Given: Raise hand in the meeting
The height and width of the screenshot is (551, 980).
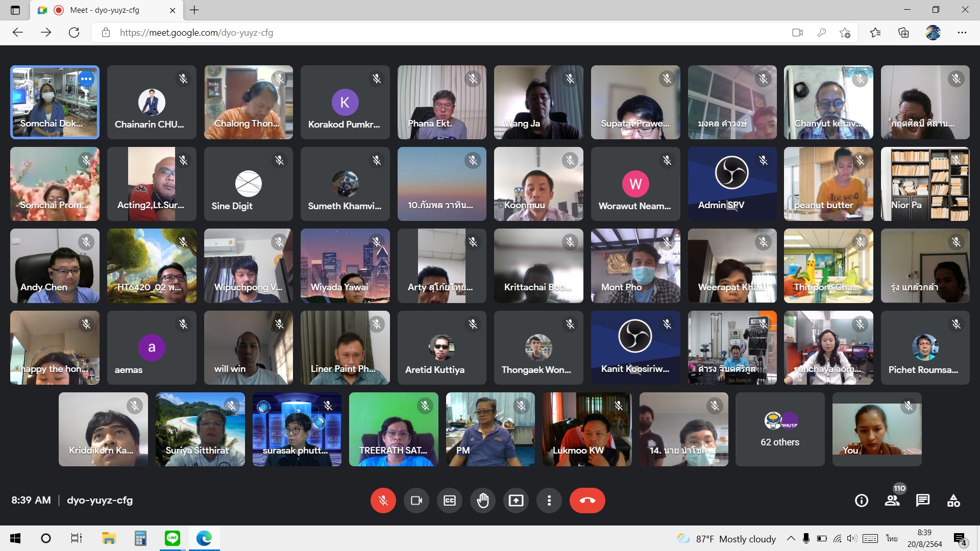Looking at the screenshot, I should [x=482, y=500].
